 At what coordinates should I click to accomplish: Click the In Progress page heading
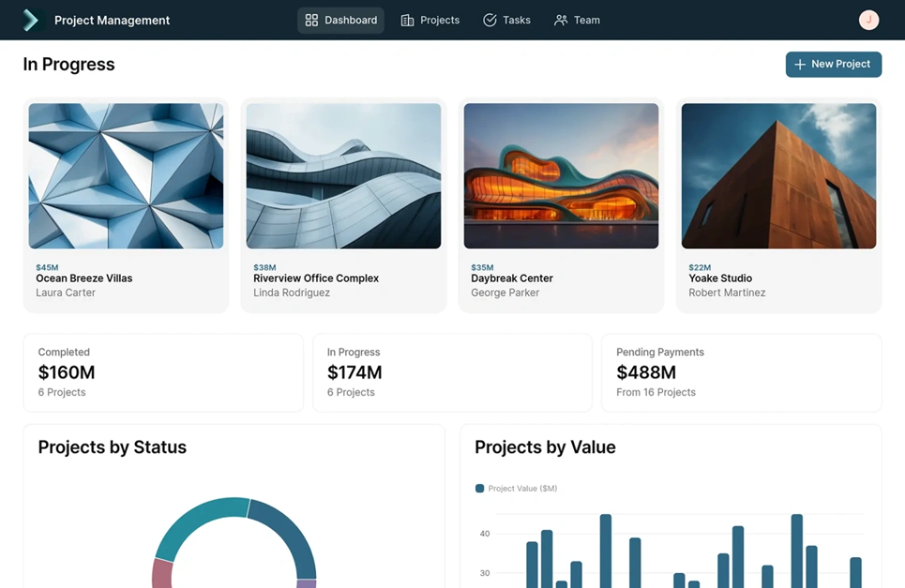point(69,64)
